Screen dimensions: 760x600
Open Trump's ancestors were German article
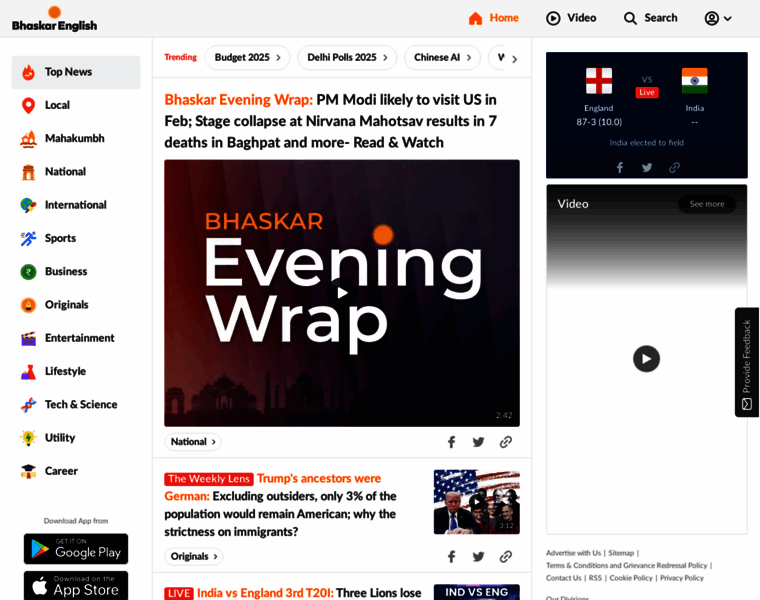coord(281,505)
